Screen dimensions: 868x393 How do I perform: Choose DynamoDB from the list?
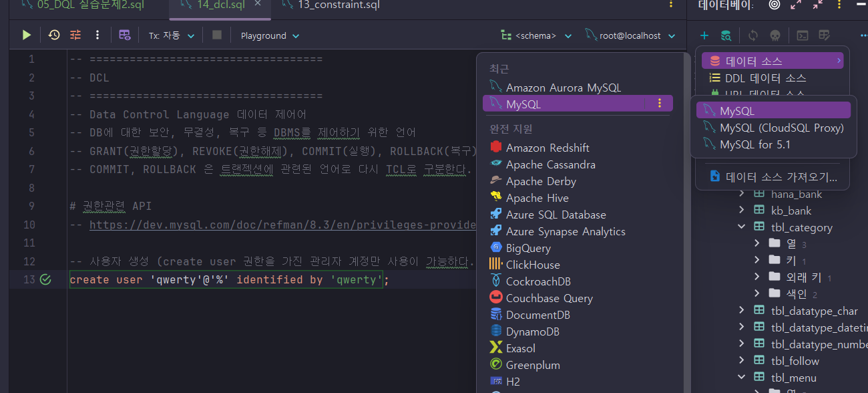(578, 332)
